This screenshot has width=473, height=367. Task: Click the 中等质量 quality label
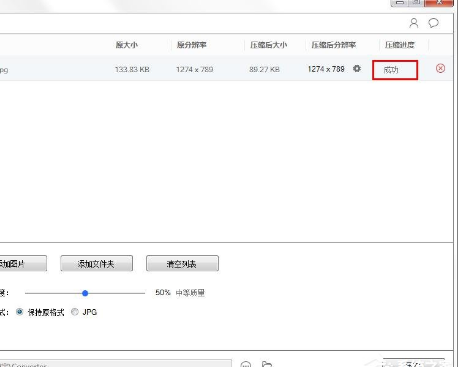coord(190,293)
